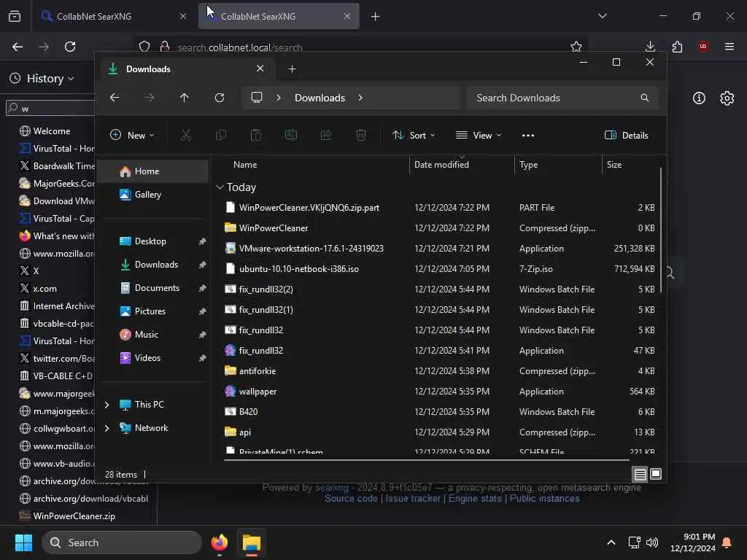Click the Rename icon in Explorer toolbar
Image resolution: width=747 pixels, height=560 pixels.
tap(290, 136)
